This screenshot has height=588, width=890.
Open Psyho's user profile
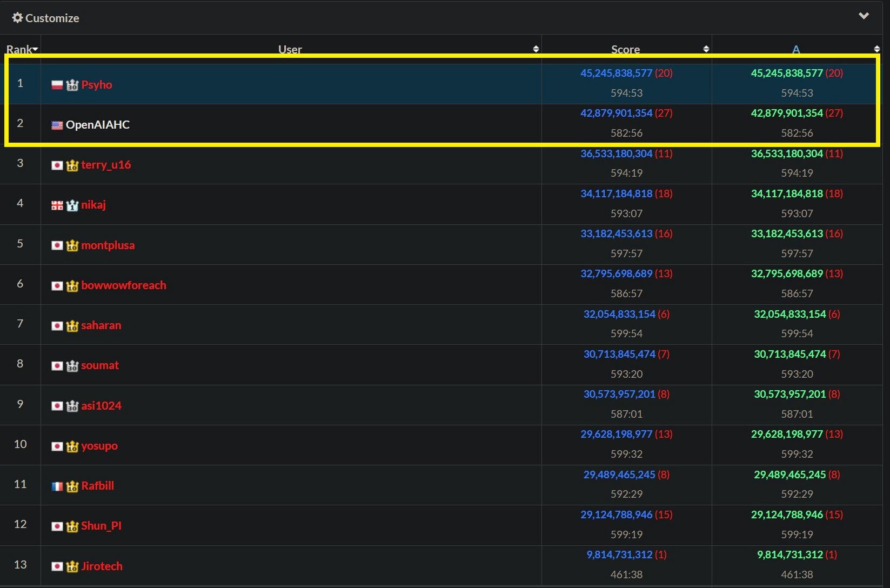(97, 84)
